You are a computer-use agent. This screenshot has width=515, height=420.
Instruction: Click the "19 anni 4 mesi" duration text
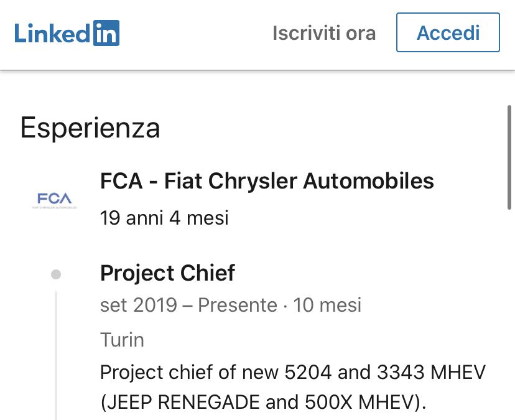click(x=164, y=218)
